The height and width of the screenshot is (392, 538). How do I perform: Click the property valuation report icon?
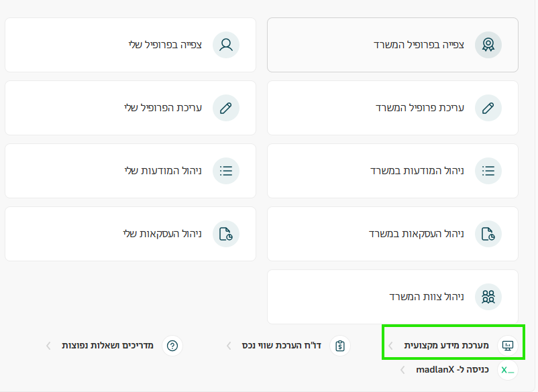pos(340,346)
